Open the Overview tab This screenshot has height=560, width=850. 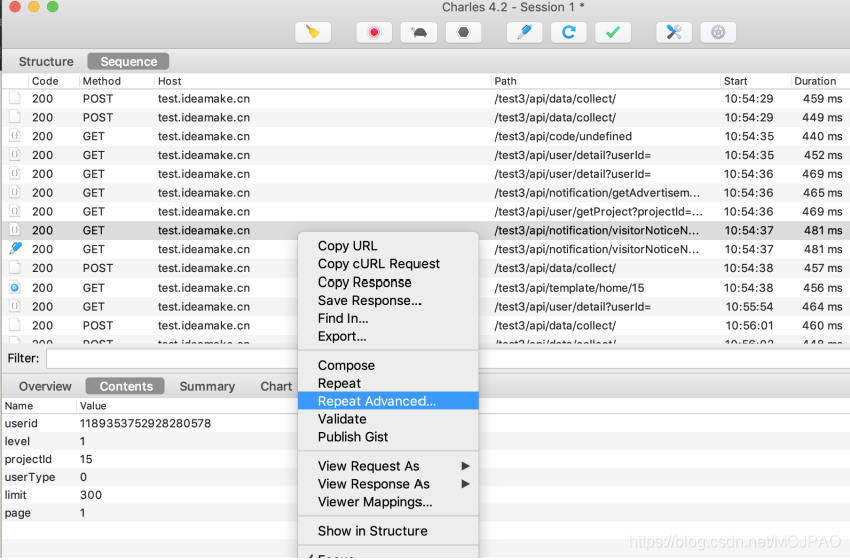click(45, 387)
